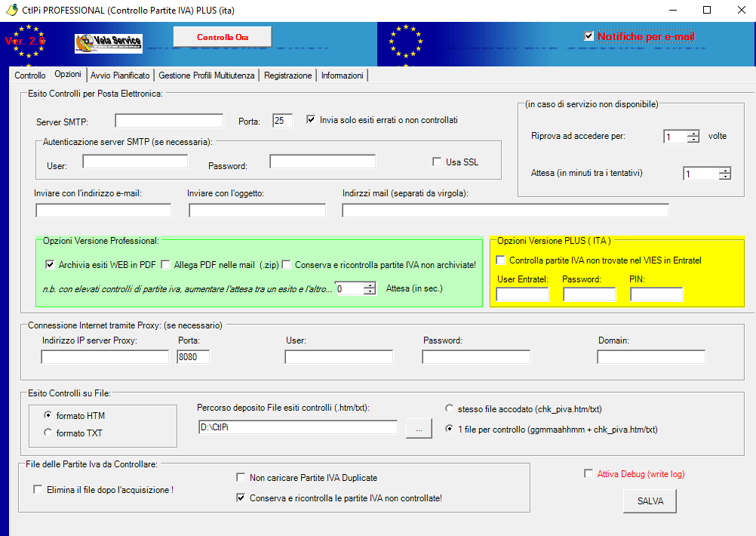Select stesso file accodato option

click(x=450, y=408)
